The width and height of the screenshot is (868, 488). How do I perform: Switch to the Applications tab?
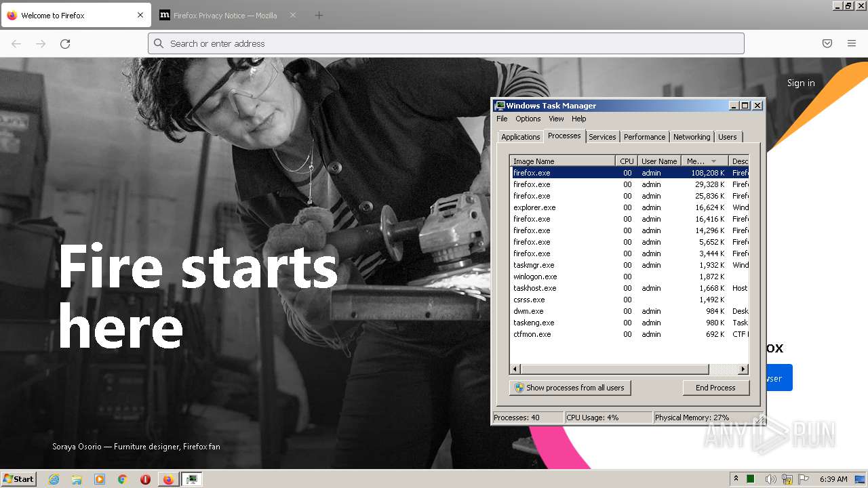(520, 137)
